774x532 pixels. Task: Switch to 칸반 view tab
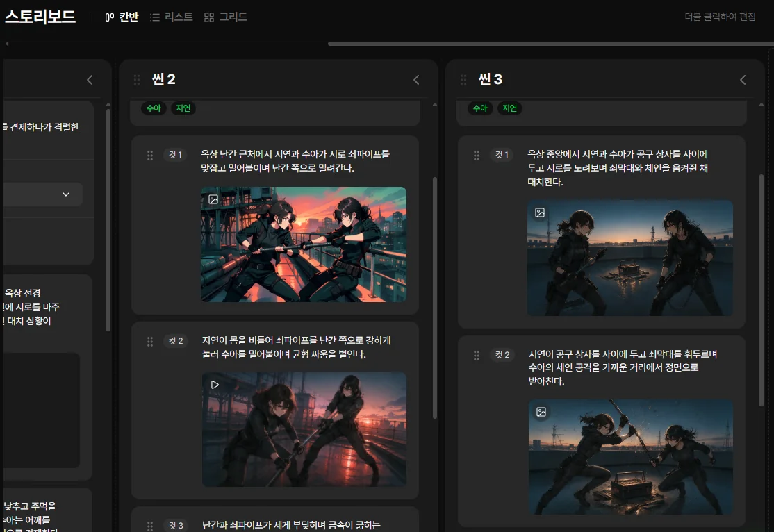pyautogui.click(x=122, y=17)
